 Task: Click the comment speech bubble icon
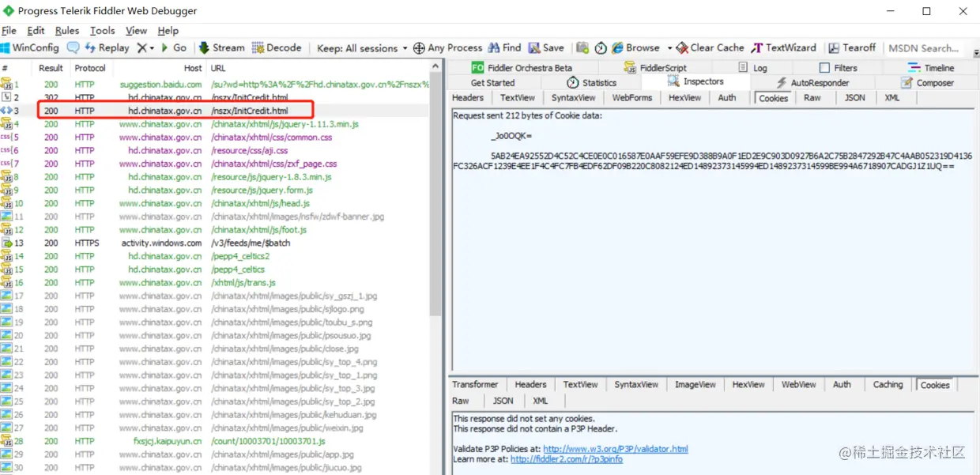(73, 47)
